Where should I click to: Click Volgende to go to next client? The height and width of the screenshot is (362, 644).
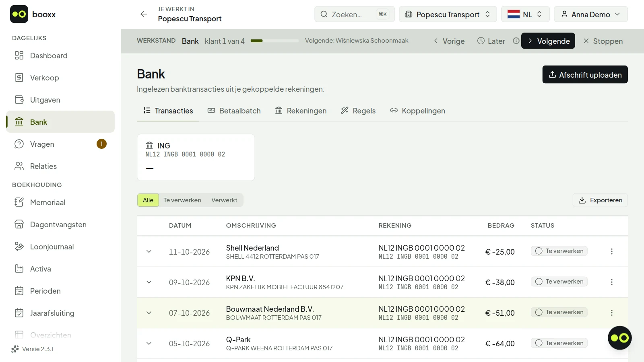coord(548,41)
